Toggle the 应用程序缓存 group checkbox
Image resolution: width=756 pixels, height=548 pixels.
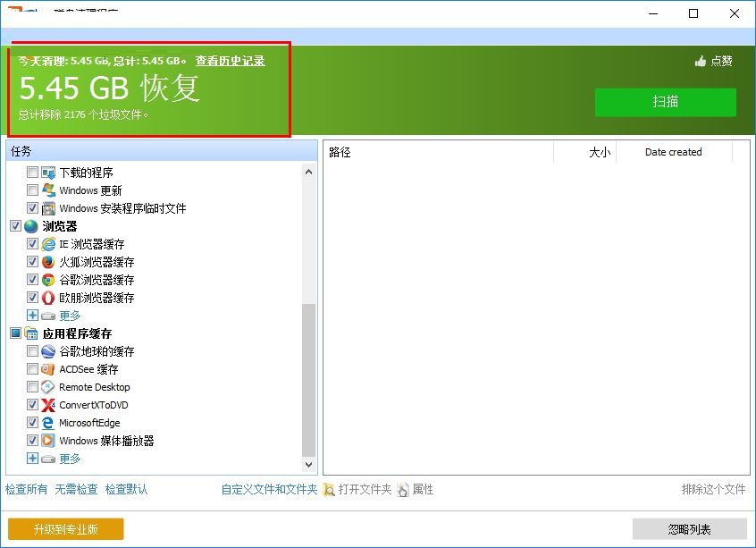[x=15, y=333]
